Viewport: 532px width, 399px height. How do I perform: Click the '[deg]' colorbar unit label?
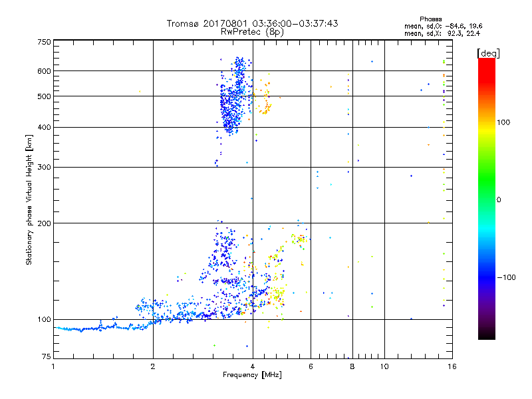point(488,53)
